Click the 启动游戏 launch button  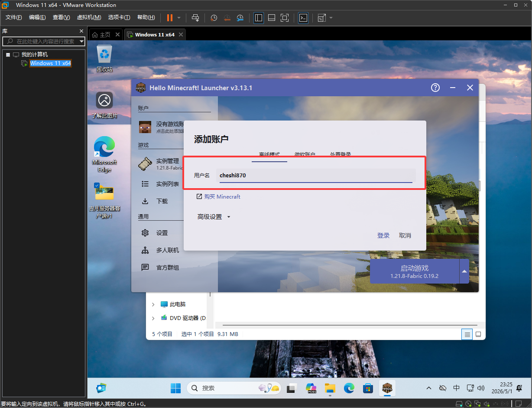415,271
